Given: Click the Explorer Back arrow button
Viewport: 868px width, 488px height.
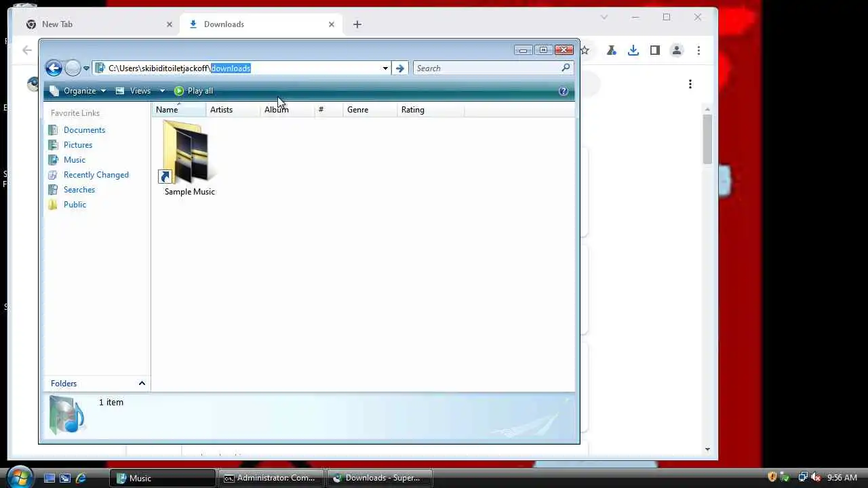Looking at the screenshot, I should click(54, 68).
